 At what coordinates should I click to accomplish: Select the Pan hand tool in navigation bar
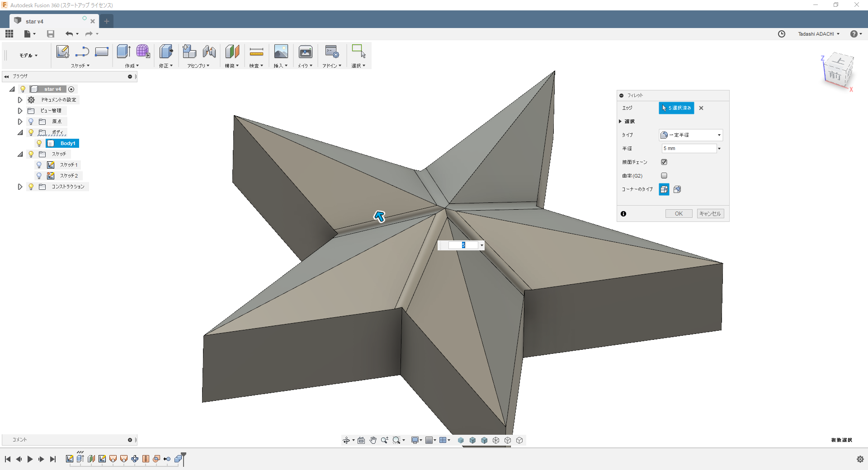pyautogui.click(x=373, y=440)
